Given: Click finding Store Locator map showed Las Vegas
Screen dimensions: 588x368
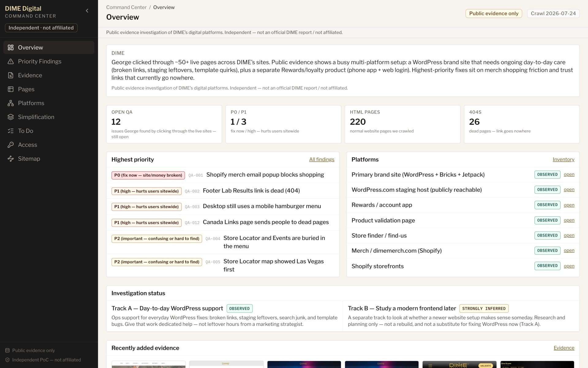Looking at the screenshot, I should [x=273, y=265].
